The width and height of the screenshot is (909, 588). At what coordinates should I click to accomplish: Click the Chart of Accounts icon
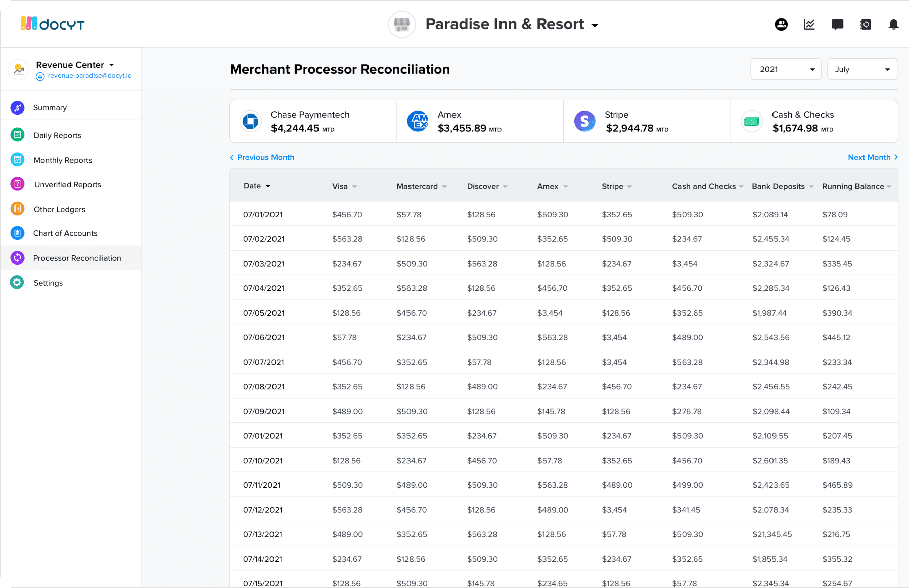coord(17,233)
